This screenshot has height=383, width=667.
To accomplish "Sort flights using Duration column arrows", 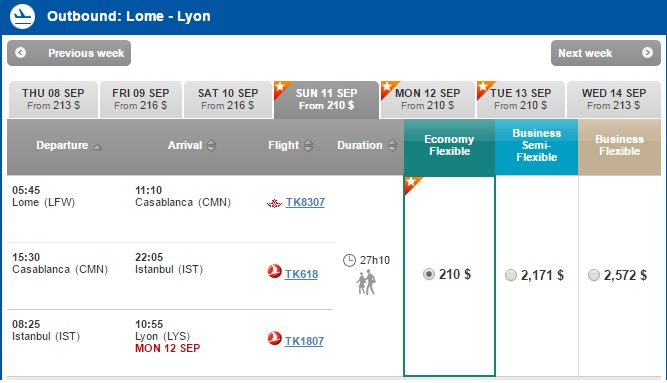I will point(392,146).
